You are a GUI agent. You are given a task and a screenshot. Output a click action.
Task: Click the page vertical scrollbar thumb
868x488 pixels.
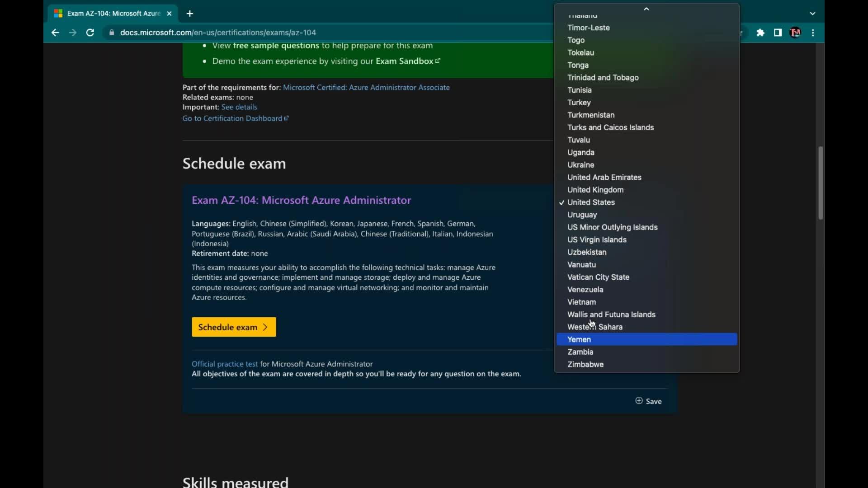(821, 183)
